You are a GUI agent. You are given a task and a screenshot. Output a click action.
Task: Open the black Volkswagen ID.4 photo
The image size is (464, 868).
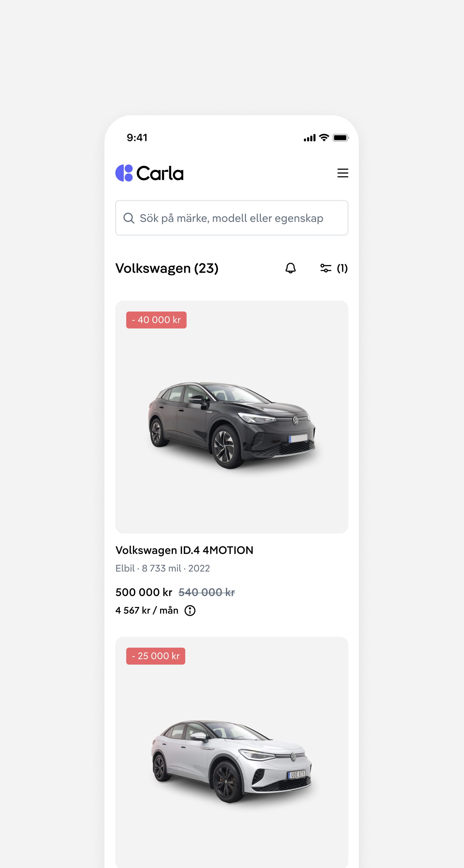coord(232,424)
